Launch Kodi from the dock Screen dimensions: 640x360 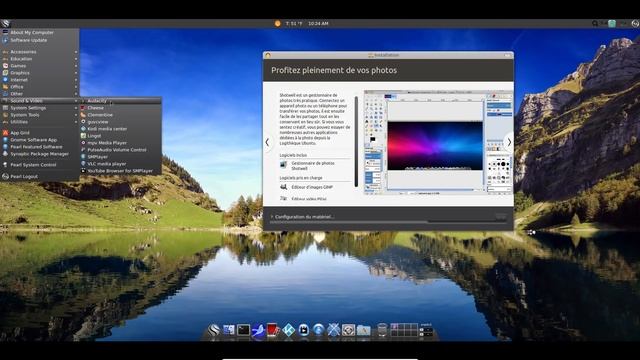pyautogui.click(x=289, y=330)
